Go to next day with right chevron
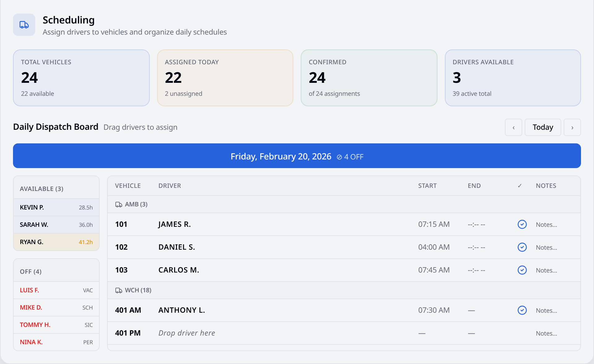The width and height of the screenshot is (594, 364). (x=572, y=127)
